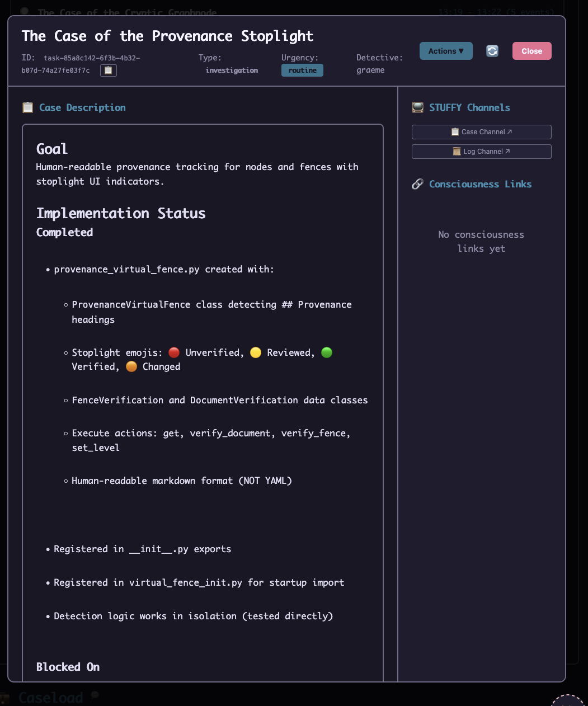Click the orange Changed stoplight emoji
Viewport: 588px width, 706px height.
pos(131,366)
